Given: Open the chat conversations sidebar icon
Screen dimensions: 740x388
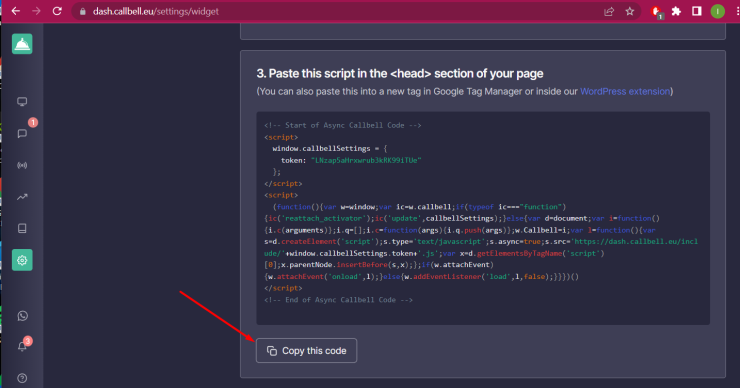Looking at the screenshot, I should 22,134.
